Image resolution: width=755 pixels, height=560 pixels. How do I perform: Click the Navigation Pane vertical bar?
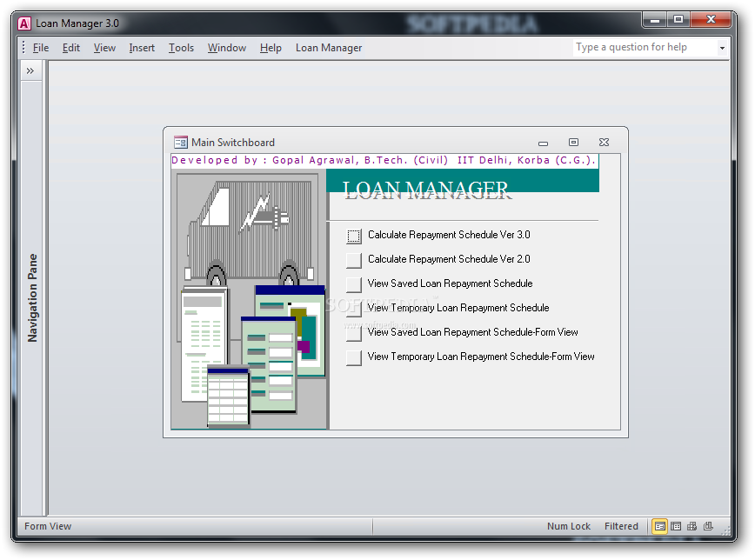click(x=32, y=298)
